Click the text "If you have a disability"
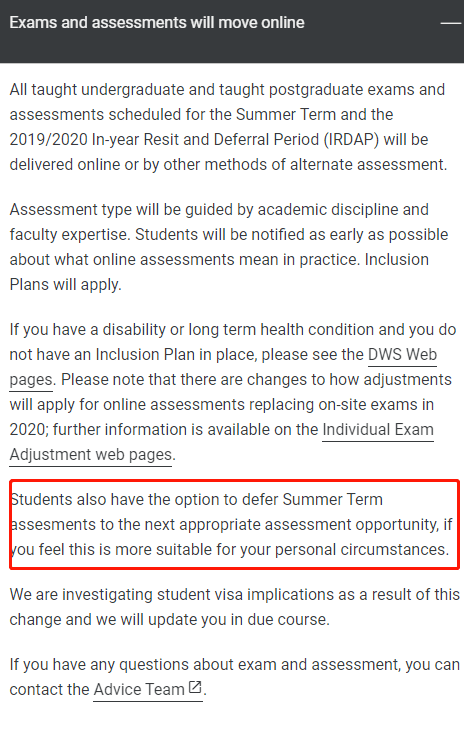This screenshot has height=732, width=464. click(x=87, y=330)
